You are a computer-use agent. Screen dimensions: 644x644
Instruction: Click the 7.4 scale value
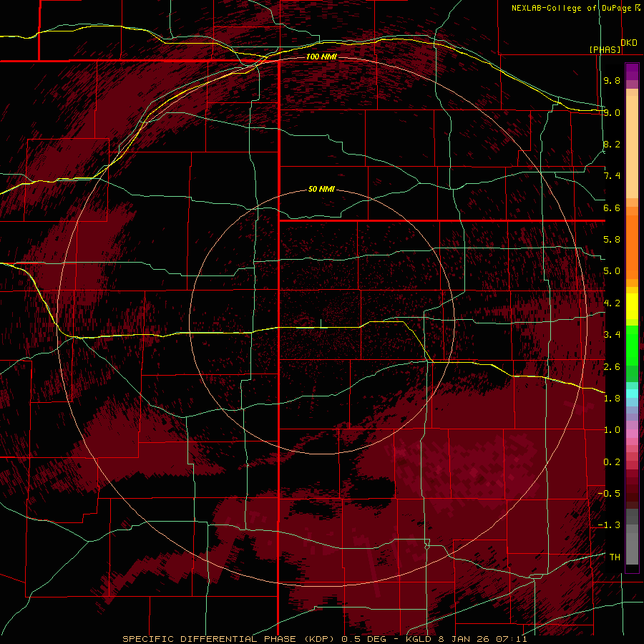coord(612,176)
